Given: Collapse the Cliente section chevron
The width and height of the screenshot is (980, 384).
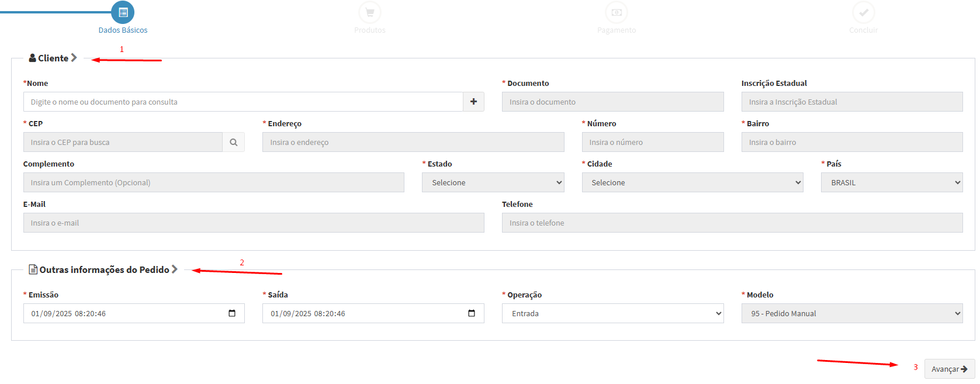Looking at the screenshot, I should click(74, 58).
